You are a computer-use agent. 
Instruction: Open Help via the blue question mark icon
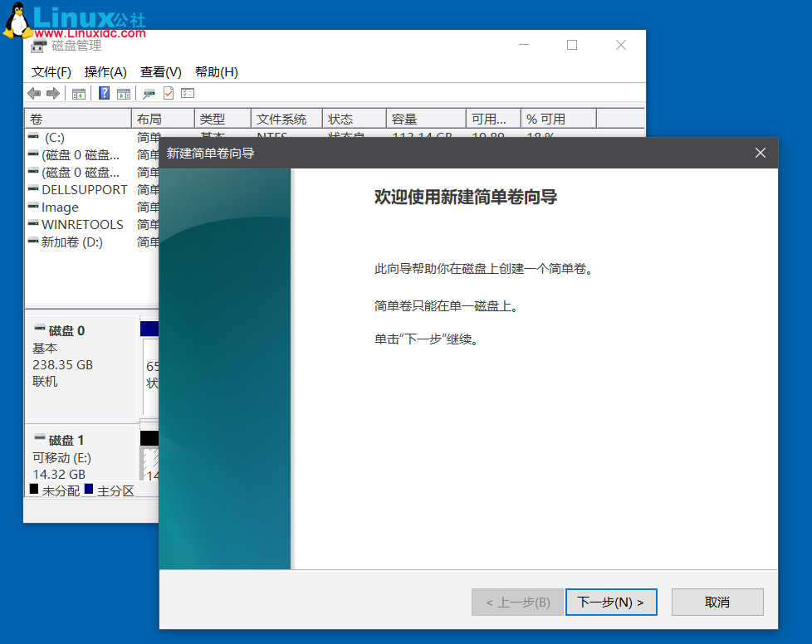[104, 93]
